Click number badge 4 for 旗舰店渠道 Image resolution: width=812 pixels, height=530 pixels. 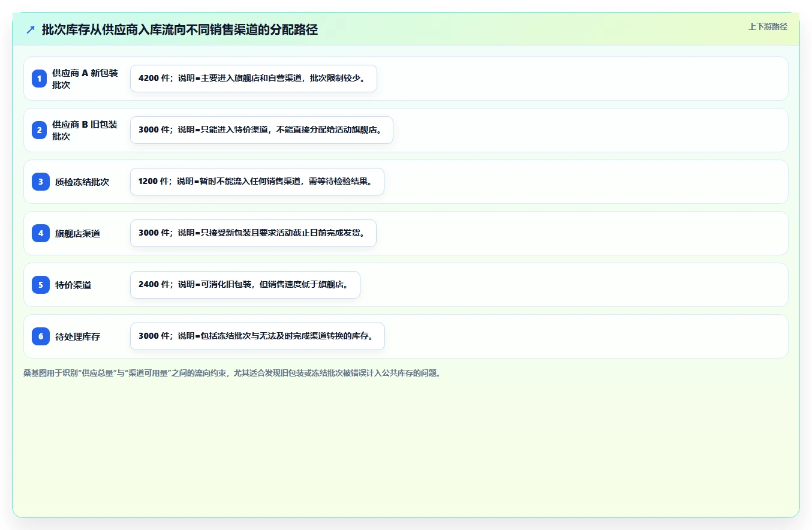pos(40,233)
